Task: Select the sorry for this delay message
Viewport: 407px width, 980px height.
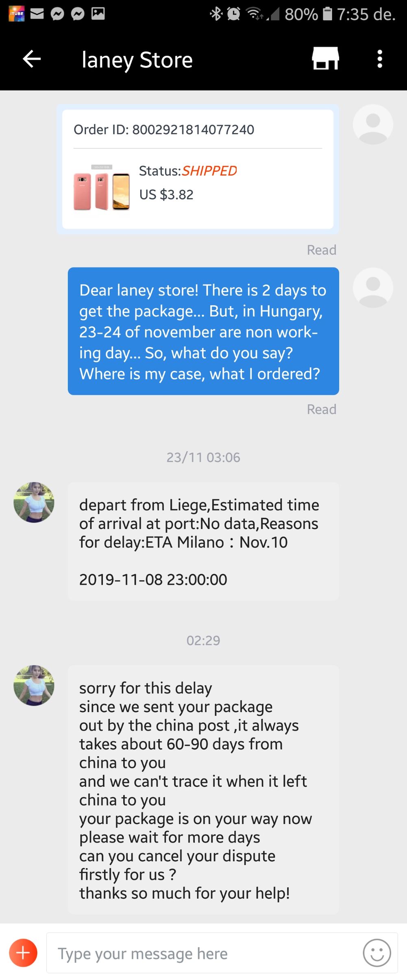Action: pos(203,790)
